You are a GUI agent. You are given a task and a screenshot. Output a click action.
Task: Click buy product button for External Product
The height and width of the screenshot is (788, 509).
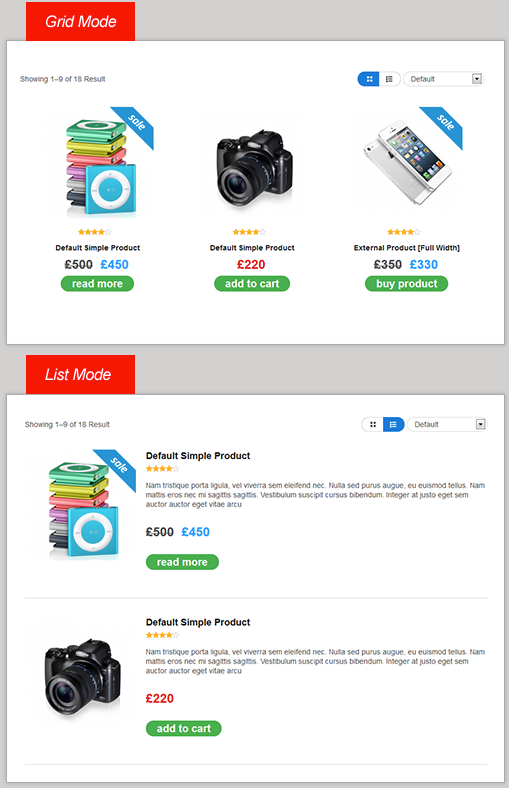406,283
